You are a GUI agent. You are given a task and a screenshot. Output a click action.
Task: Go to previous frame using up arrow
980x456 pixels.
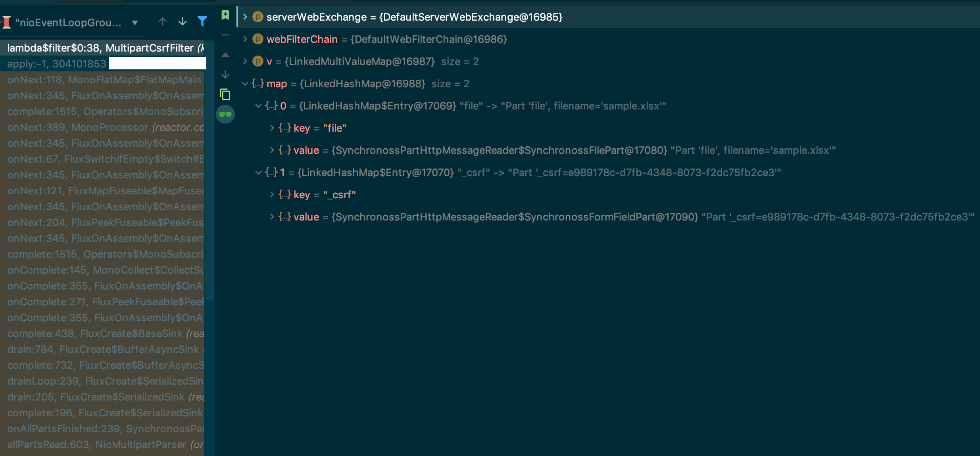tap(163, 22)
